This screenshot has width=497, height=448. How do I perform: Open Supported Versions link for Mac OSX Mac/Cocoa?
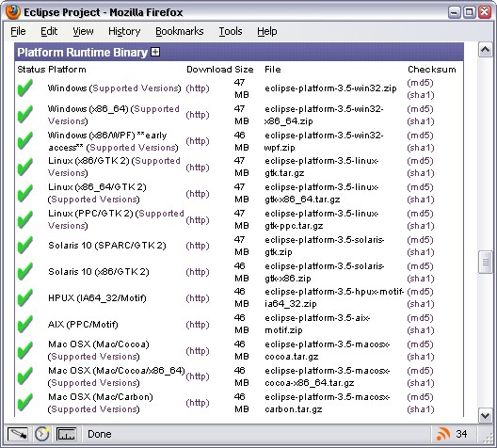click(x=94, y=357)
